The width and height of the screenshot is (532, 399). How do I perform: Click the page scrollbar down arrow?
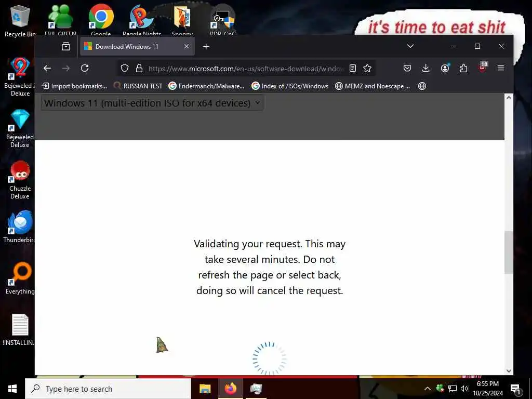click(509, 371)
